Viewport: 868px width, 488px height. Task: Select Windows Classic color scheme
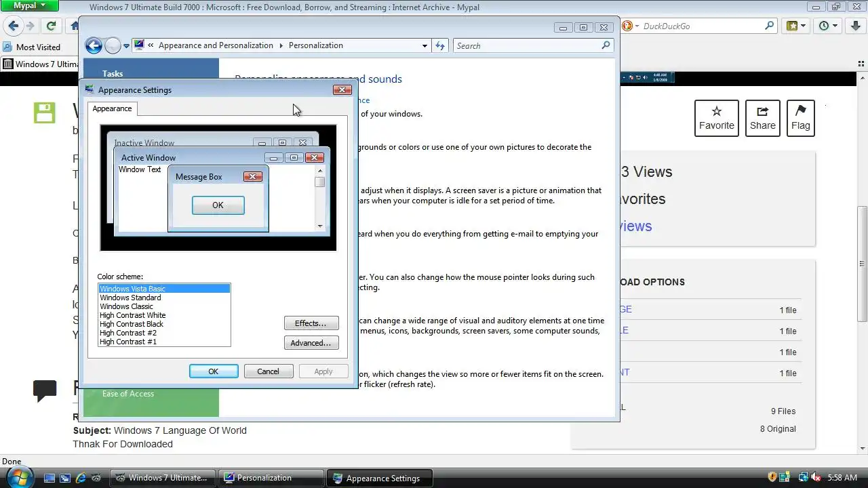pyautogui.click(x=165, y=306)
